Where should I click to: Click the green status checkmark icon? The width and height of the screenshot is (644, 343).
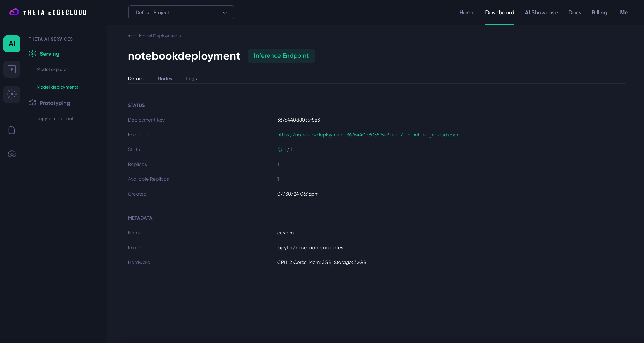pyautogui.click(x=280, y=150)
